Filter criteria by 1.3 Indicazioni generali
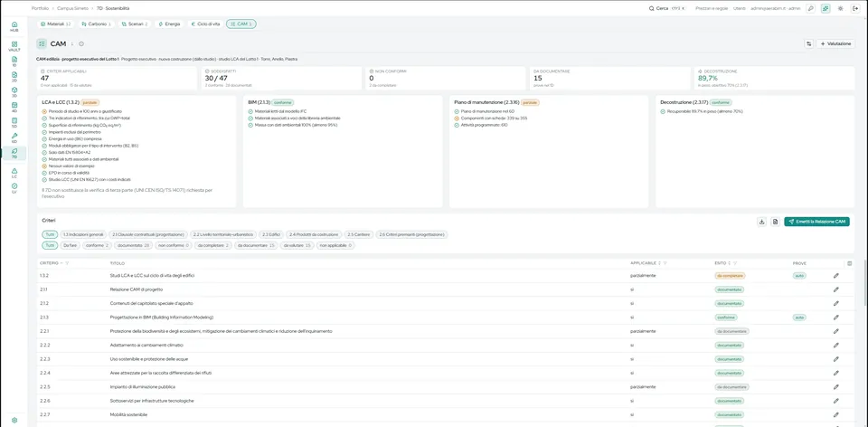 (83, 235)
